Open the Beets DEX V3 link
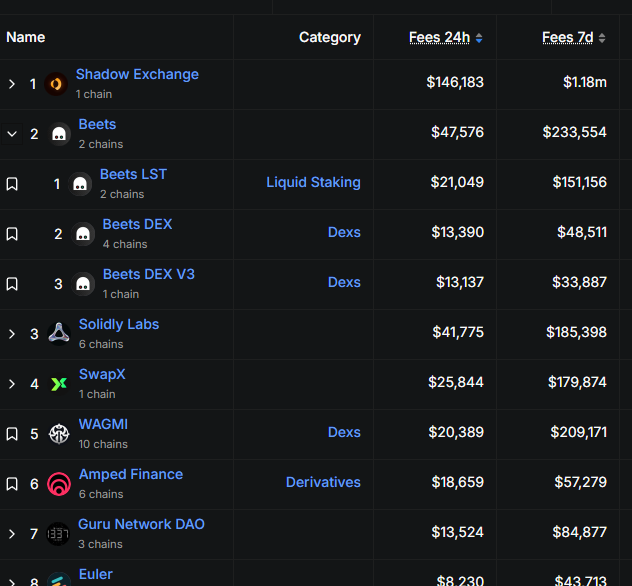This screenshot has height=586, width=632. 149,274
